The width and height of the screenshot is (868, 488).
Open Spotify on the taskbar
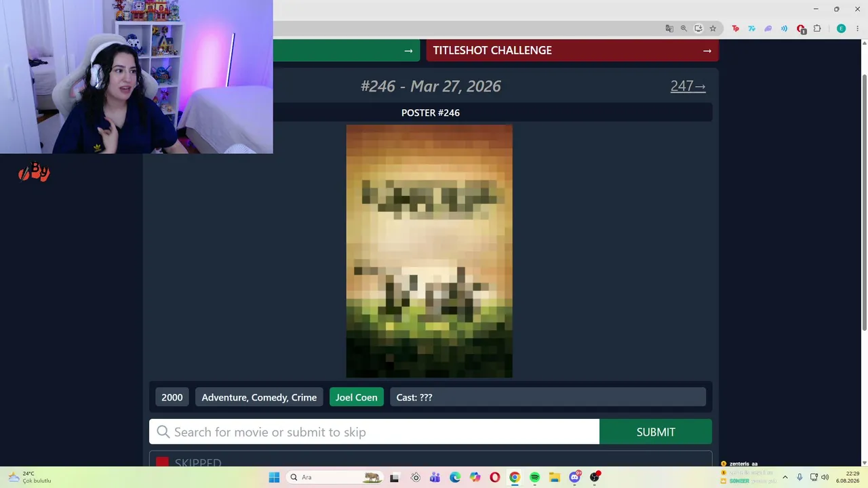535,477
